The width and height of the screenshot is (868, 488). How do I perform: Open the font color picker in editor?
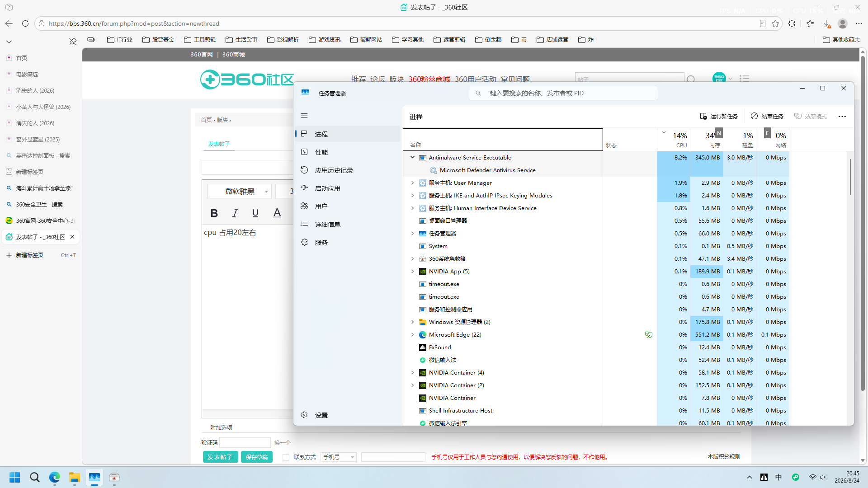coord(277,213)
